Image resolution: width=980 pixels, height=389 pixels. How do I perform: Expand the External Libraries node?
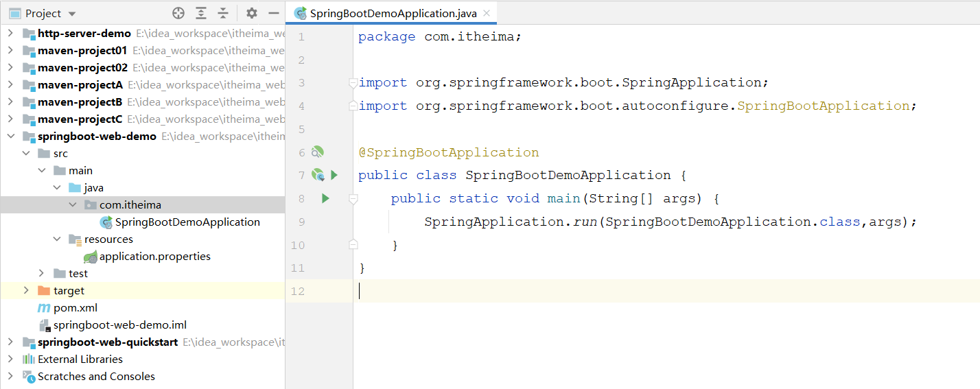pos(10,359)
